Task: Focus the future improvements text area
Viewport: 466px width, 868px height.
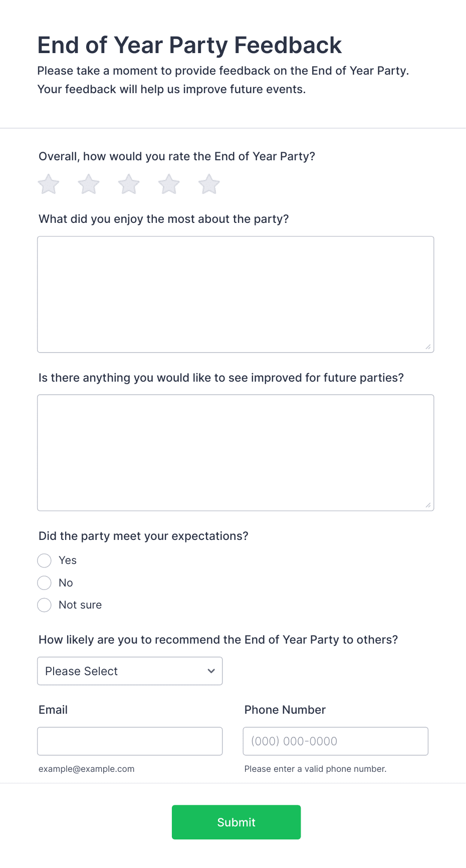Action: click(236, 453)
